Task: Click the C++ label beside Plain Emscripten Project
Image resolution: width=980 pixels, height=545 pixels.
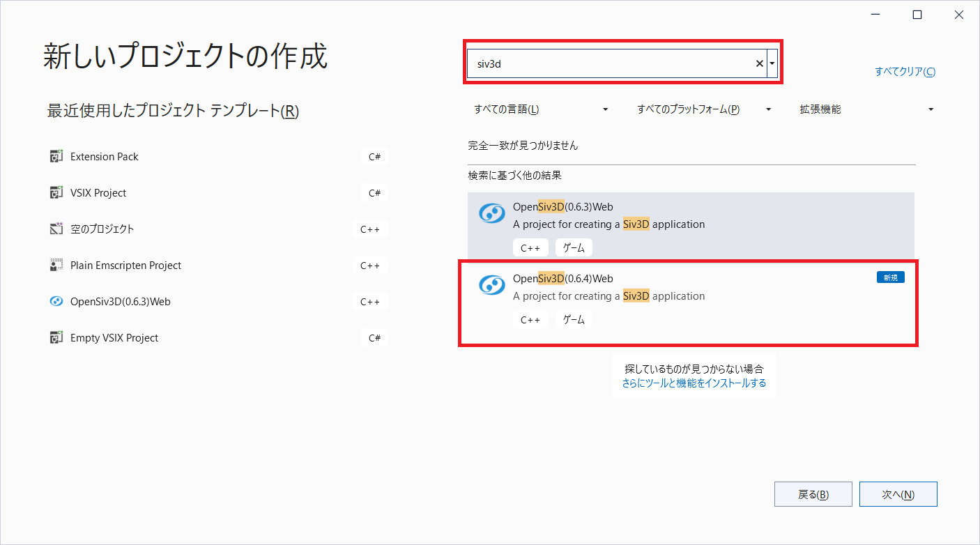Action: tap(370, 266)
